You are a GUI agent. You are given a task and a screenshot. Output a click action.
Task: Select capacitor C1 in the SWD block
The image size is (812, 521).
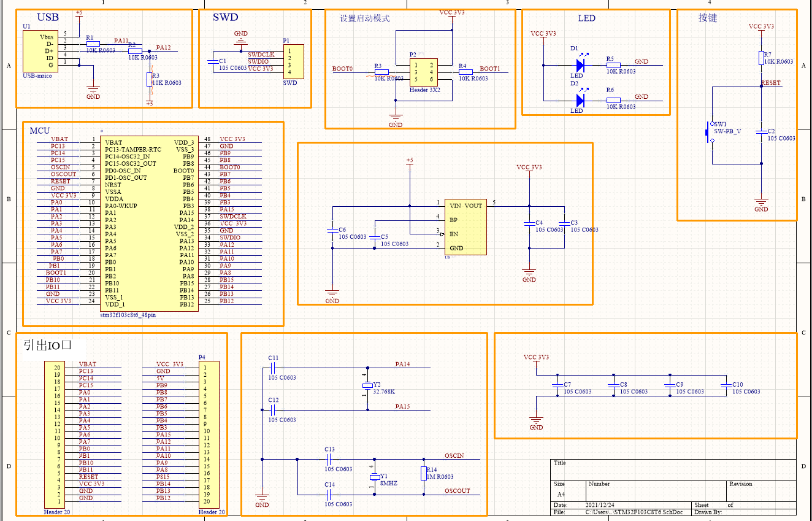point(212,61)
